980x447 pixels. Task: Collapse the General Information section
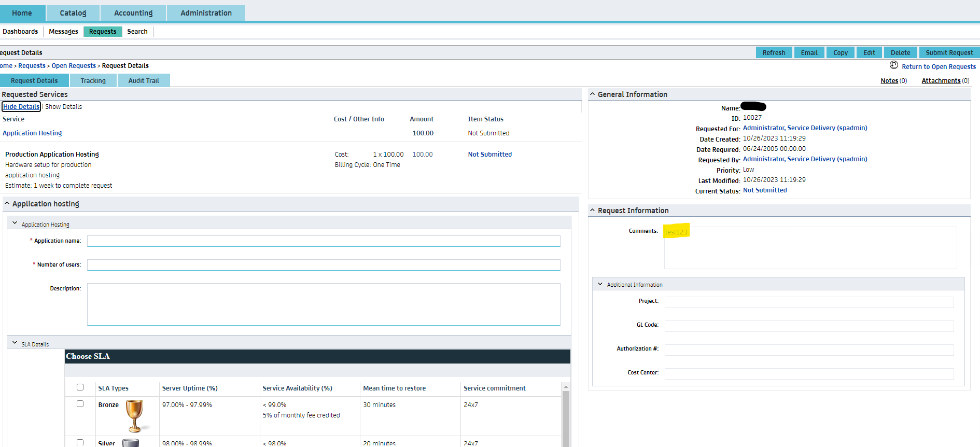point(592,94)
